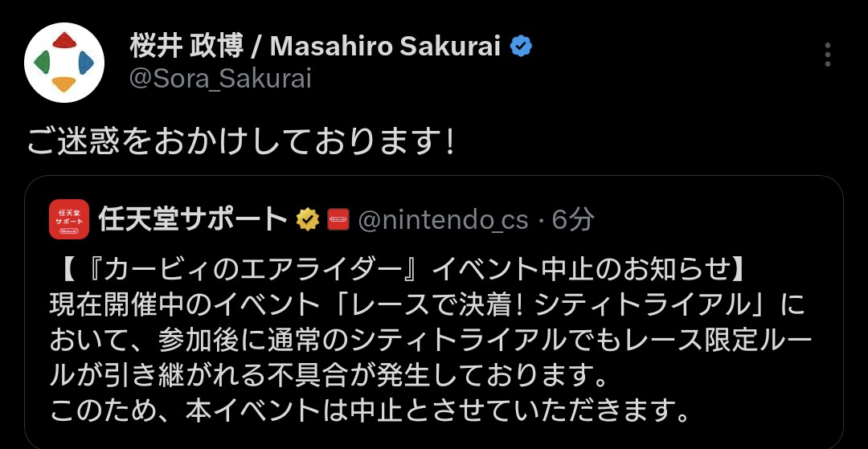868x449 pixels.
Task: Click the Japanese name 桜井 政博
Action: (182, 47)
